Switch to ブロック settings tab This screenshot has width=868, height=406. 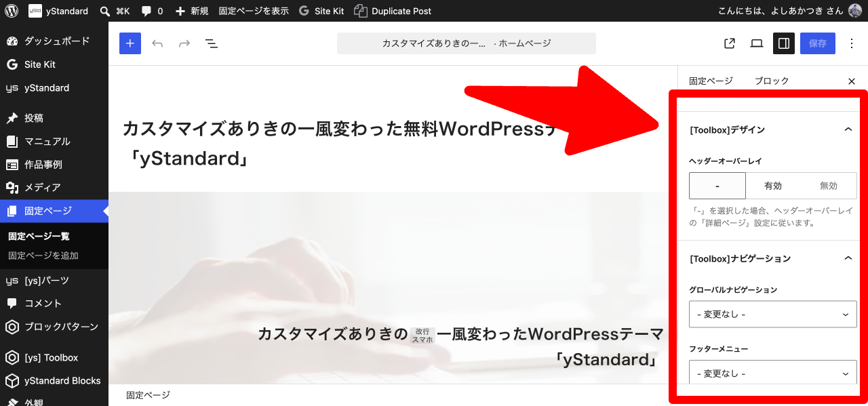pos(772,81)
